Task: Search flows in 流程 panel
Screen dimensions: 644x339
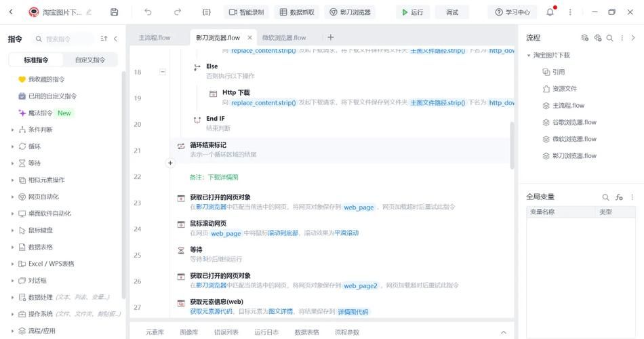Action: 610,38
